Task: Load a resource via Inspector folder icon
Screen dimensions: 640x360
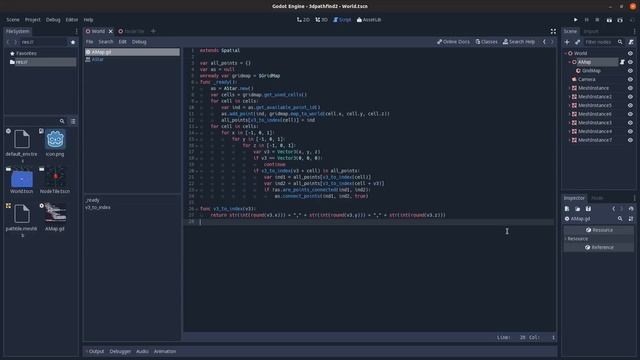Action: pyautogui.click(x=577, y=209)
